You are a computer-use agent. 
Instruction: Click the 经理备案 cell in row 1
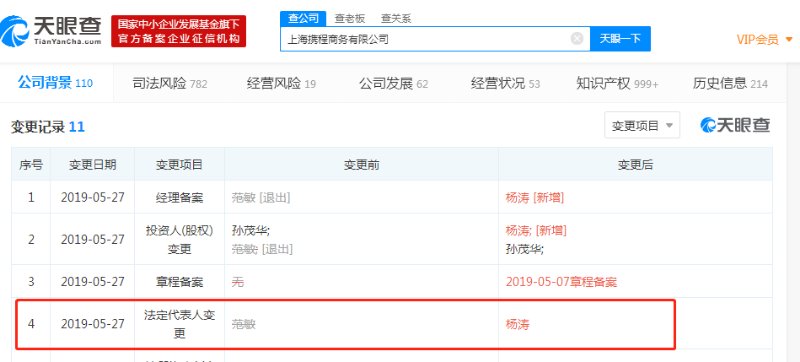(179, 198)
